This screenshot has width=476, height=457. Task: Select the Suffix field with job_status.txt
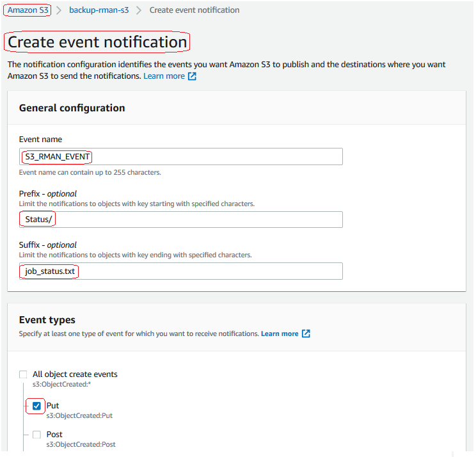click(x=181, y=271)
